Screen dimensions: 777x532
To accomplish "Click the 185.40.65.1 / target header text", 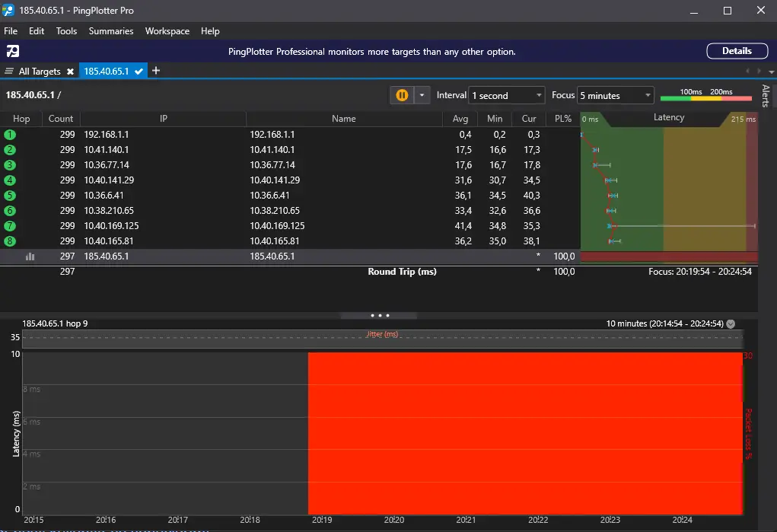I will 33,94.
